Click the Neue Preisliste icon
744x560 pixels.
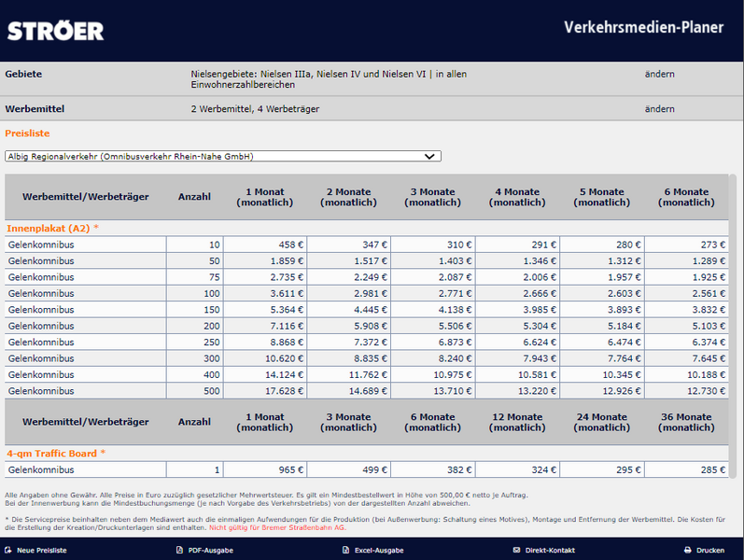click(x=8, y=550)
